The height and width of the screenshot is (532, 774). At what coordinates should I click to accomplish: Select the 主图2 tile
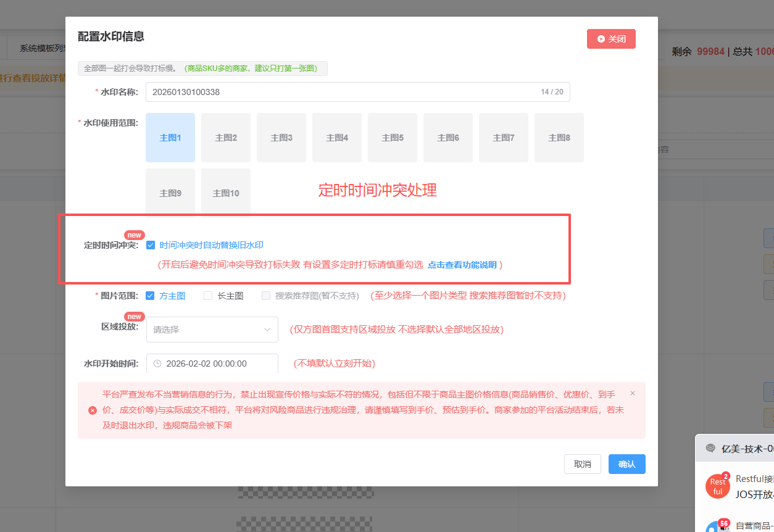[x=226, y=138]
